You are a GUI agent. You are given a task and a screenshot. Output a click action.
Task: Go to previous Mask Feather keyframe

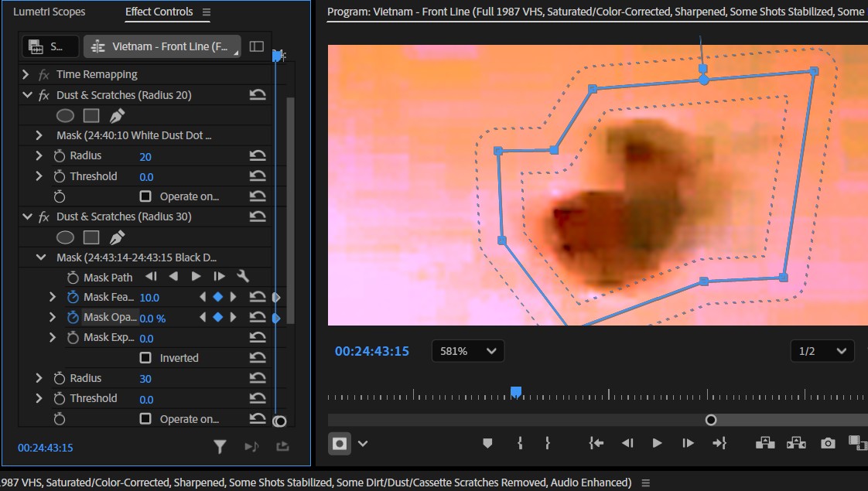(203, 297)
